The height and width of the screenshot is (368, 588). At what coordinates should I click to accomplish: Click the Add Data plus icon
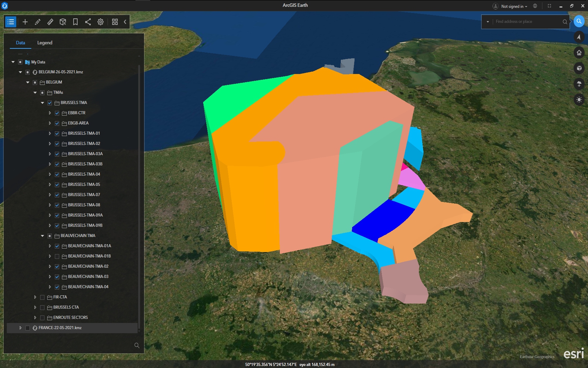click(25, 22)
